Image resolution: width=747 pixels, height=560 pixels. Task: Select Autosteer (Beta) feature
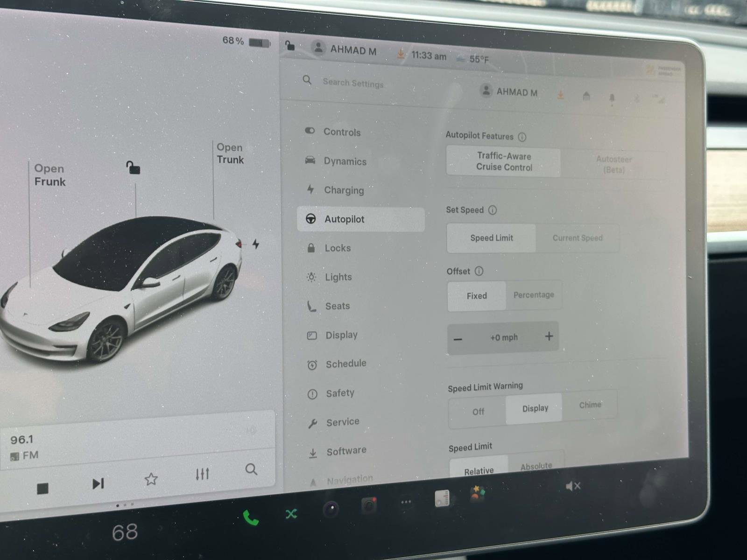(613, 164)
